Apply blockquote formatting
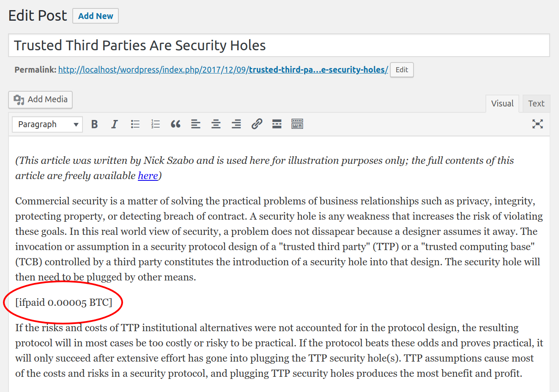The height and width of the screenshot is (392, 559). click(x=175, y=124)
